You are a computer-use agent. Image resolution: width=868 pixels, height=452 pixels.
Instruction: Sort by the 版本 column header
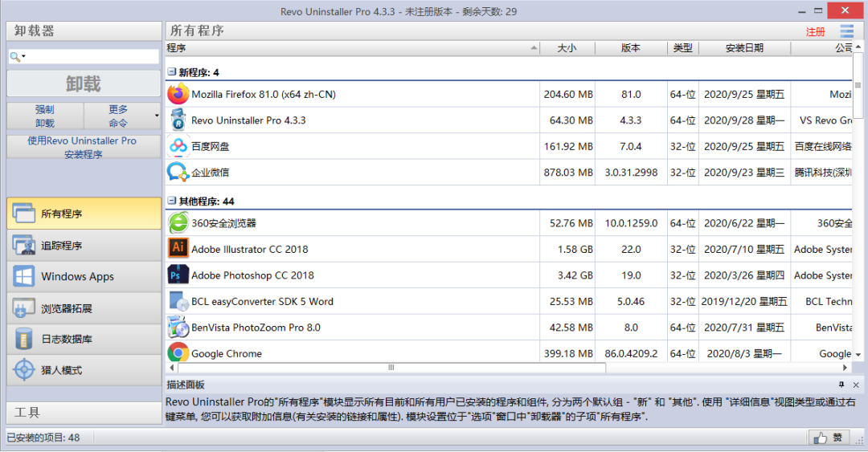click(x=631, y=48)
